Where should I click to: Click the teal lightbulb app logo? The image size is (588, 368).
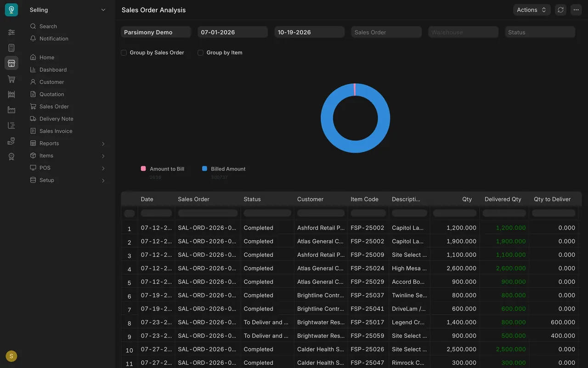[x=11, y=10]
